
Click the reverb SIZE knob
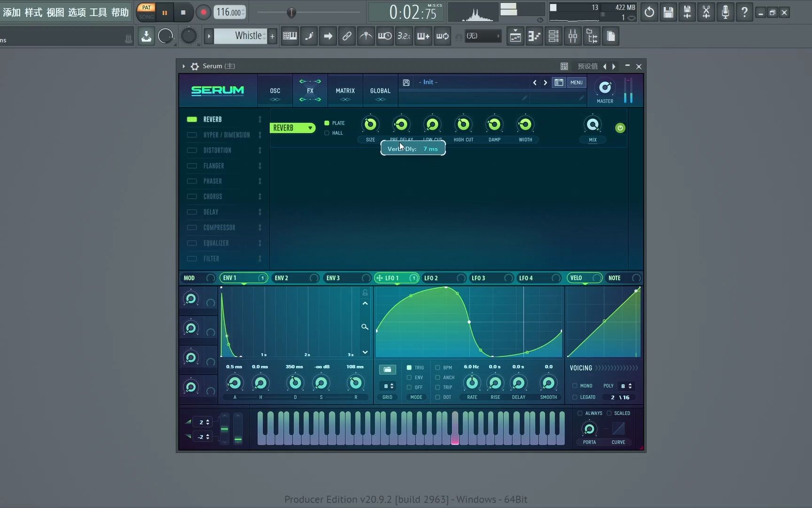(x=370, y=124)
